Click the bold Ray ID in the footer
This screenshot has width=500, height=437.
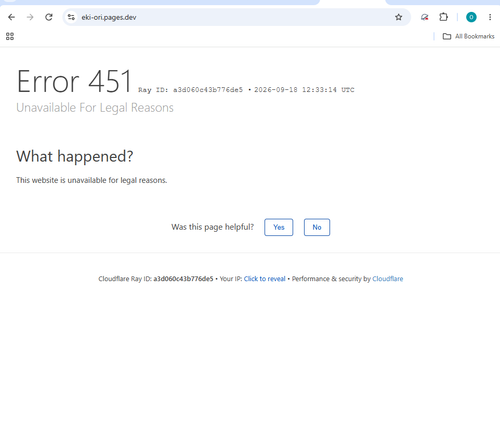[183, 279]
